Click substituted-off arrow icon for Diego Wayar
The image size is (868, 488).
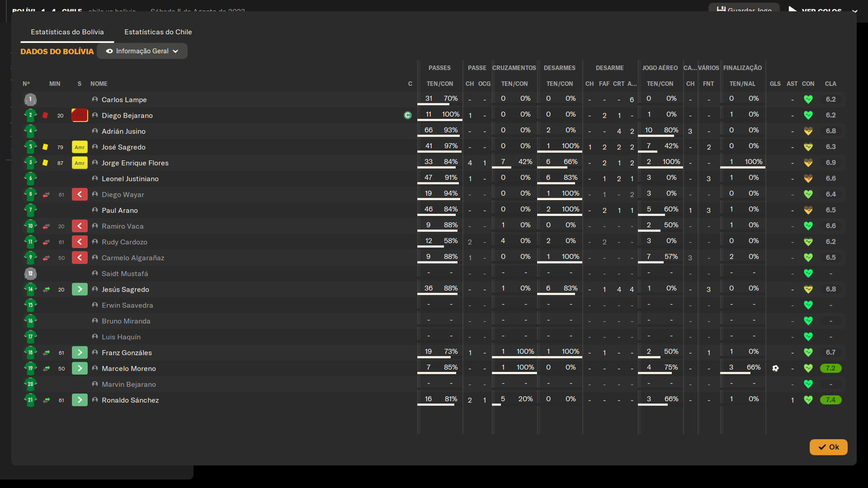pyautogui.click(x=46, y=195)
